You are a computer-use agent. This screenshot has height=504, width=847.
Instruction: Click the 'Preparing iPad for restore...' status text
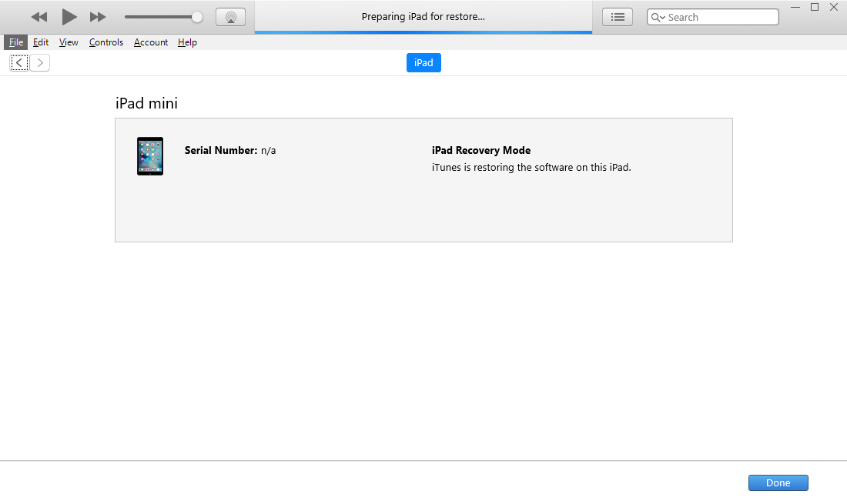pos(423,17)
